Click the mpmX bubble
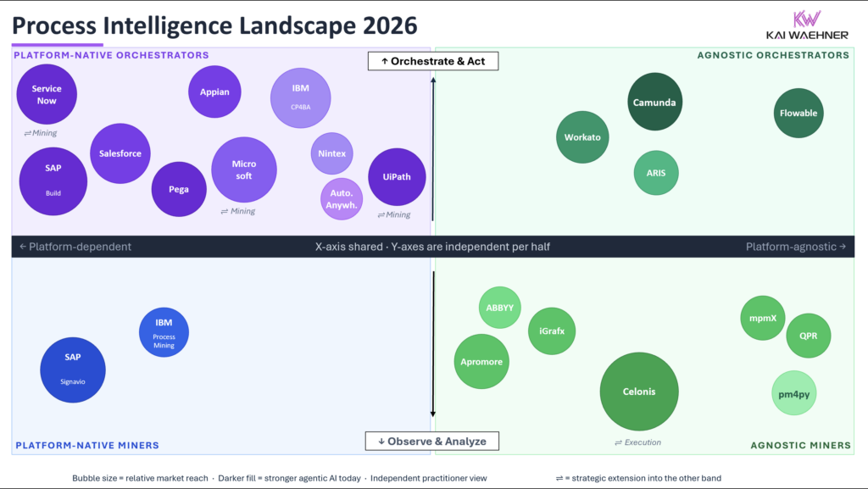This screenshot has width=868, height=489. tap(763, 318)
